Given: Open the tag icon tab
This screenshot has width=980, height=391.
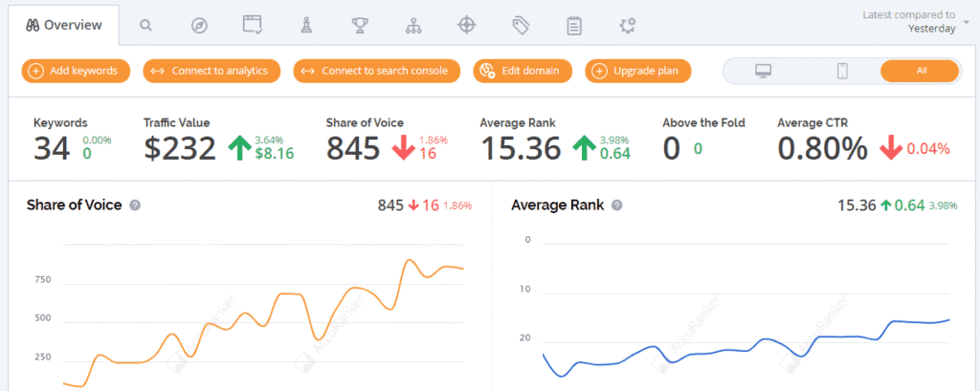Looking at the screenshot, I should click(521, 25).
